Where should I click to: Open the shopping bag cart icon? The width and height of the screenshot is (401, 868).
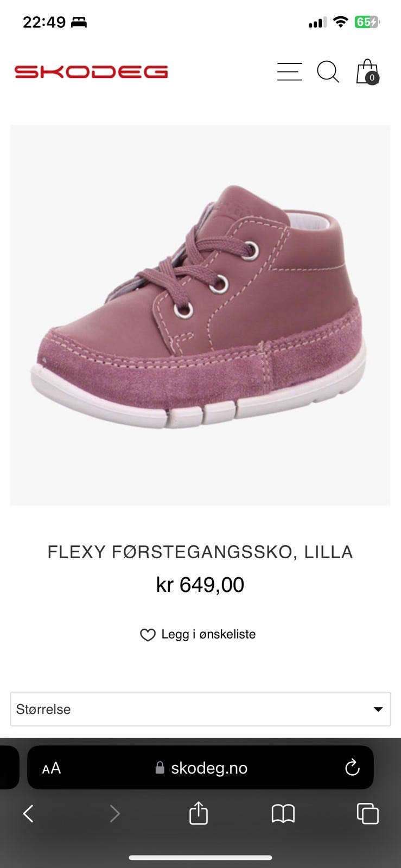(x=367, y=72)
